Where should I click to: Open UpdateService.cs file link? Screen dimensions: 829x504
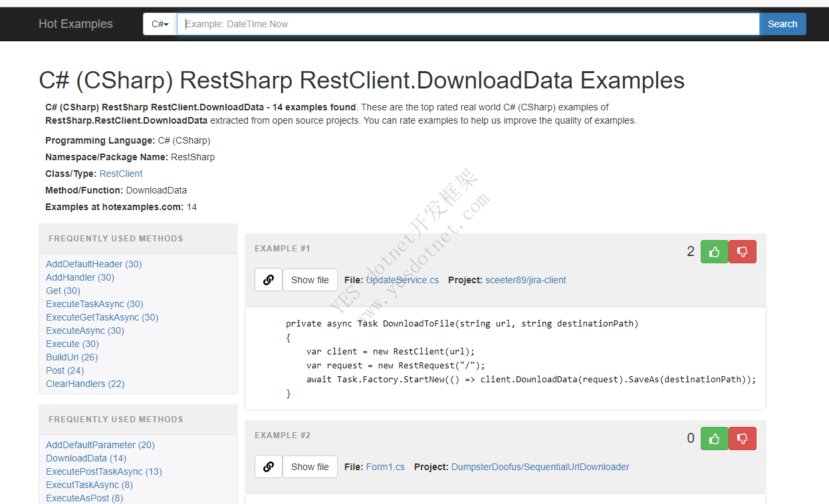(x=402, y=280)
